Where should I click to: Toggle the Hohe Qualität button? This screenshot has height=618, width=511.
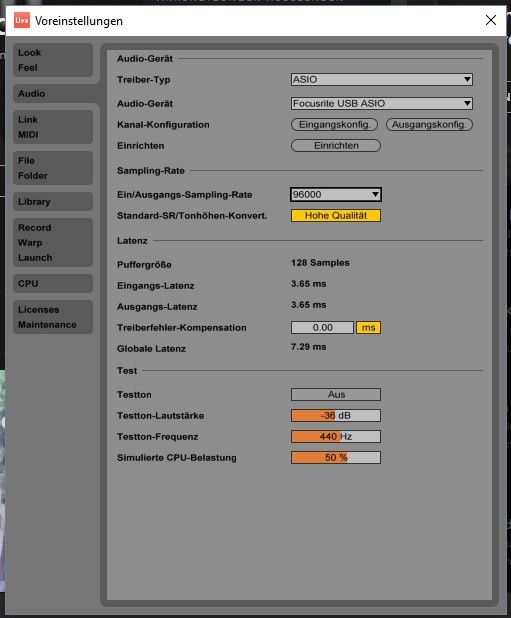point(336,216)
